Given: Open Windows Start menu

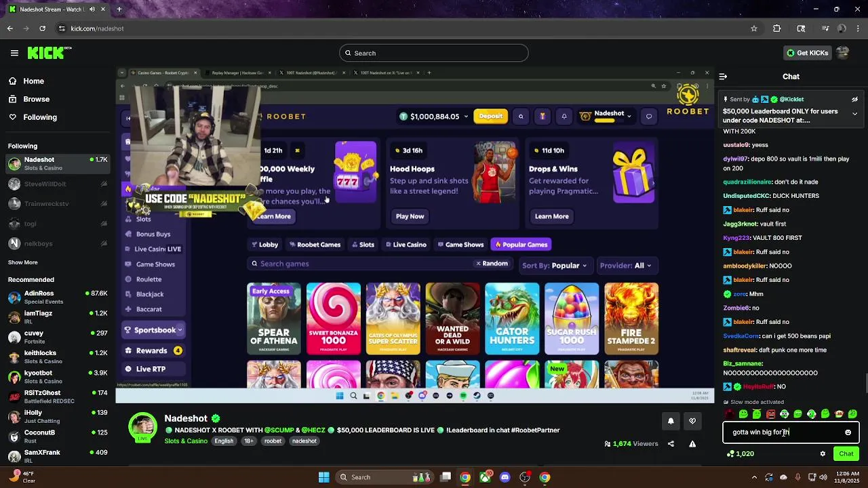Looking at the screenshot, I should pyautogui.click(x=323, y=477).
